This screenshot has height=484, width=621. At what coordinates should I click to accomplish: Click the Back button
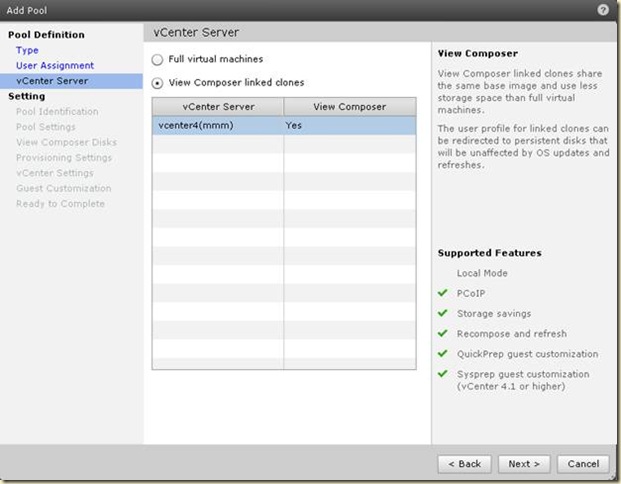tap(465, 464)
